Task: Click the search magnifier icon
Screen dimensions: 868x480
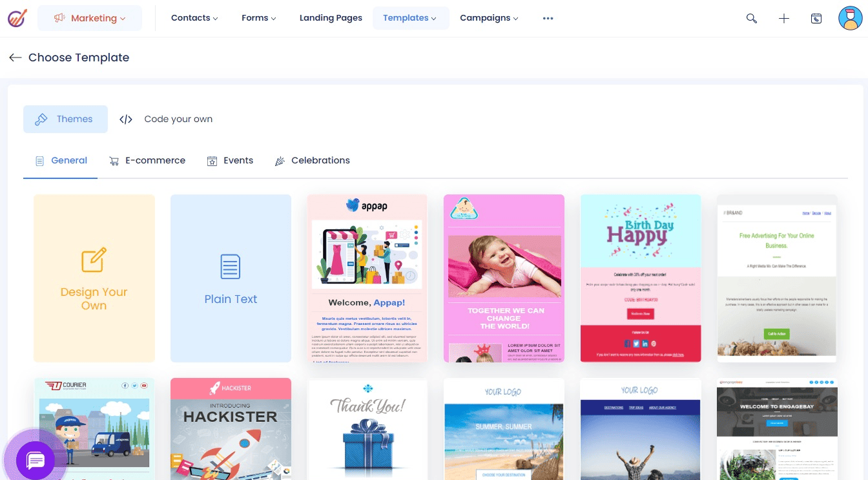Action: [x=752, y=18]
